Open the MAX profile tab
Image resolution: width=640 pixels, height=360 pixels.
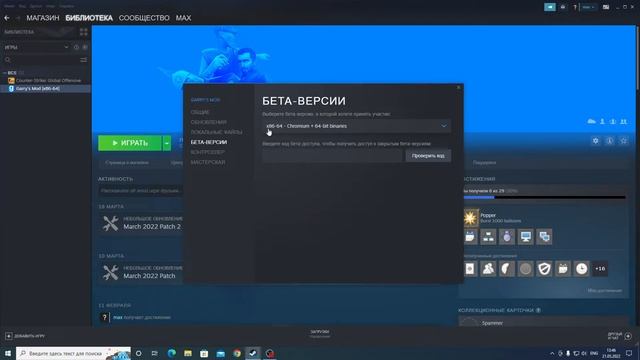(x=183, y=18)
